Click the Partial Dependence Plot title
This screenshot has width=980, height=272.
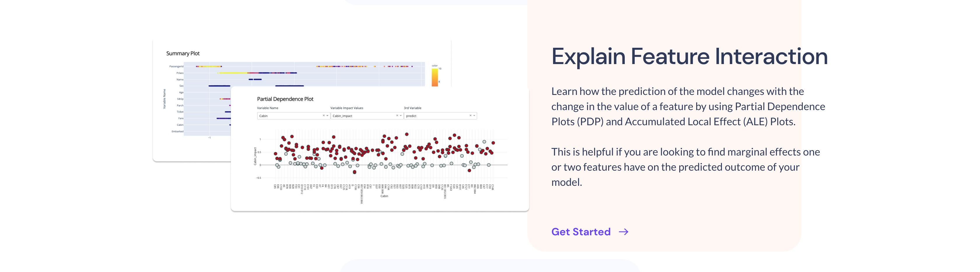tap(285, 99)
